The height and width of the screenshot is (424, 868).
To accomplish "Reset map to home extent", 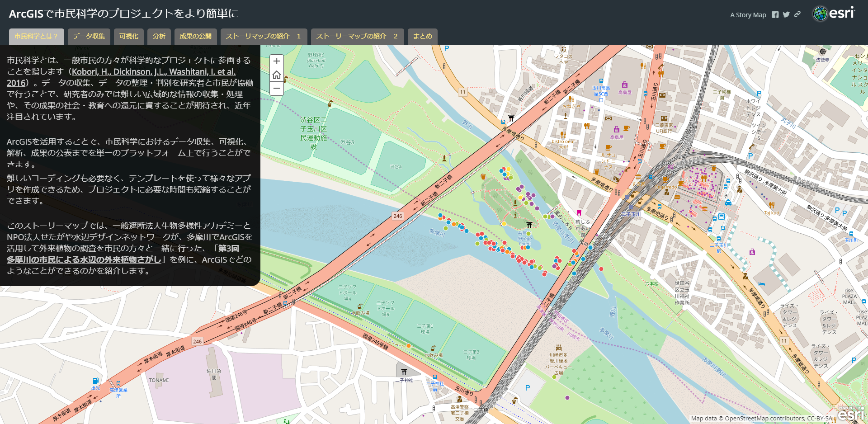I will tap(277, 75).
